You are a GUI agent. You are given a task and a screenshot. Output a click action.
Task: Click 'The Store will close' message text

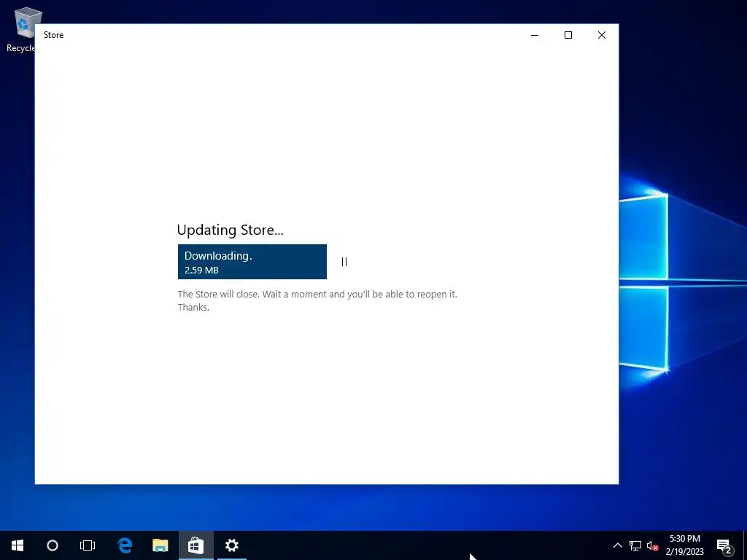(x=317, y=300)
